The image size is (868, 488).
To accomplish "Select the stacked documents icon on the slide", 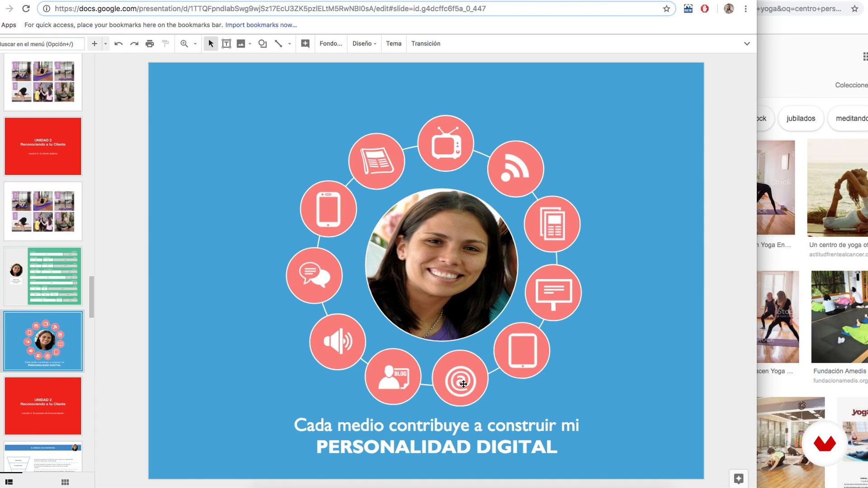I will (x=552, y=224).
